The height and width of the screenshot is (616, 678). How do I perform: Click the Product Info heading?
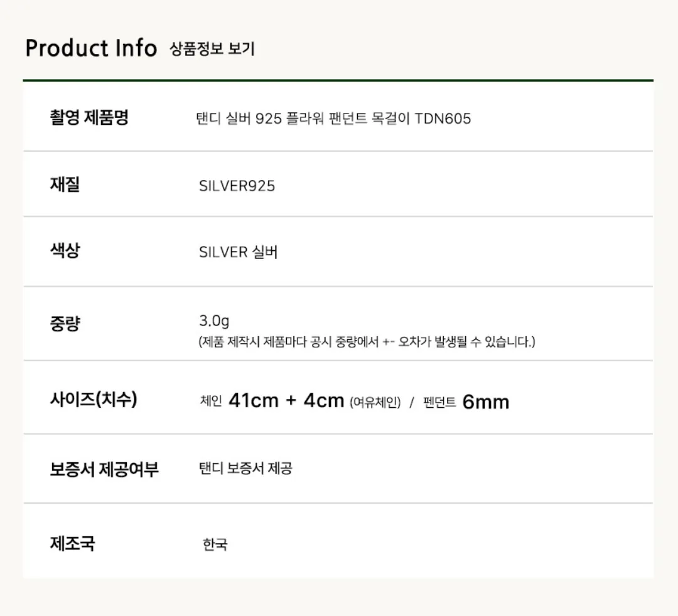91,48
